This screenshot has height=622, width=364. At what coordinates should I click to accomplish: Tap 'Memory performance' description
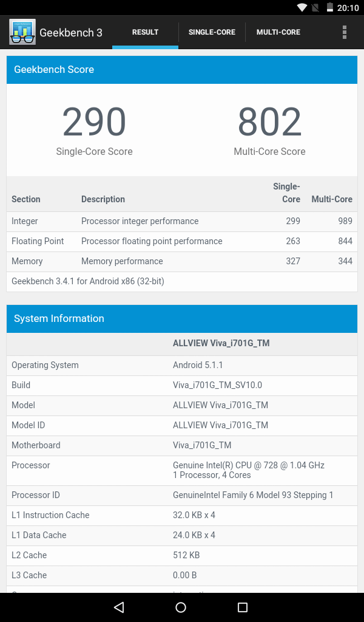[x=122, y=261]
